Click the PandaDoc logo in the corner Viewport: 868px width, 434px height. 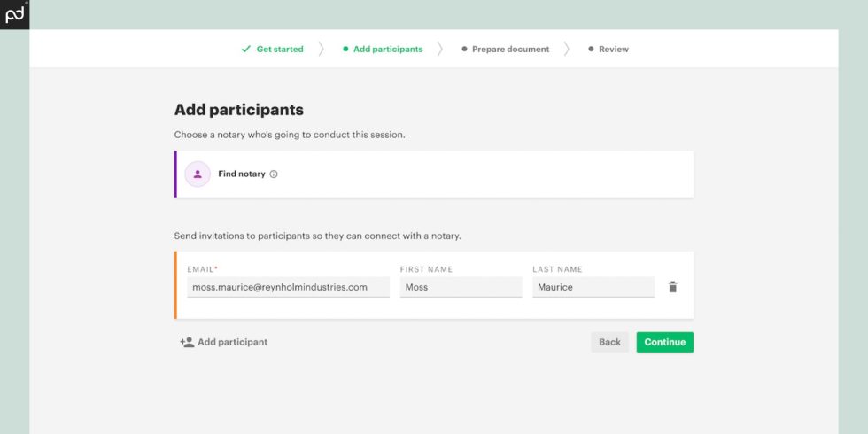click(x=14, y=14)
